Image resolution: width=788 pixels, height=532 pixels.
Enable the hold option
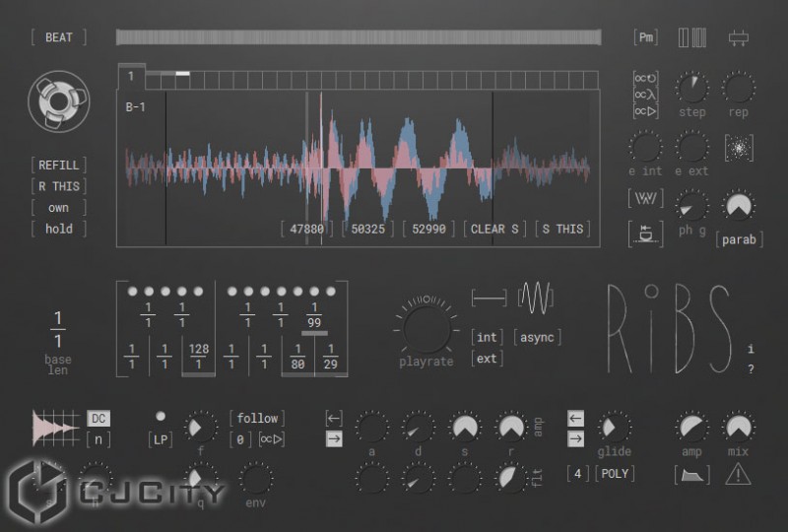click(58, 229)
